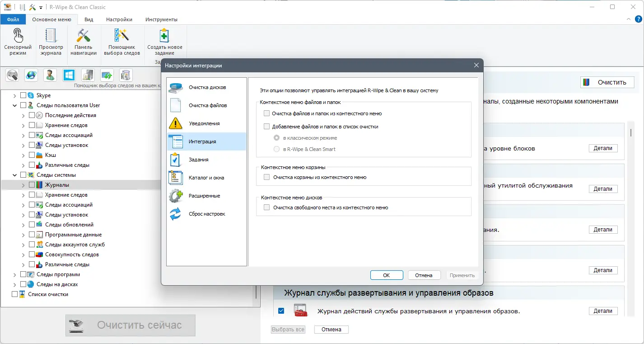Collapse the Следы пользователя User branch
644x344 pixels.
[15, 105]
